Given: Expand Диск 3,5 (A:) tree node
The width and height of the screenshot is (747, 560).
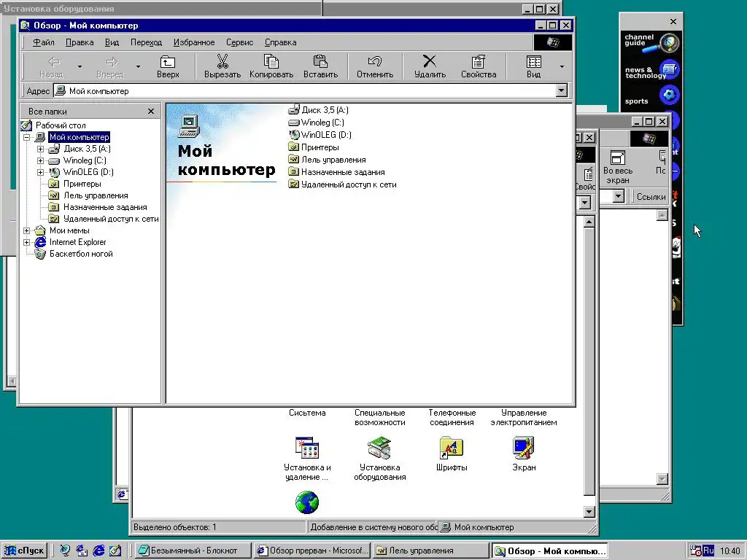Looking at the screenshot, I should click(x=41, y=149).
